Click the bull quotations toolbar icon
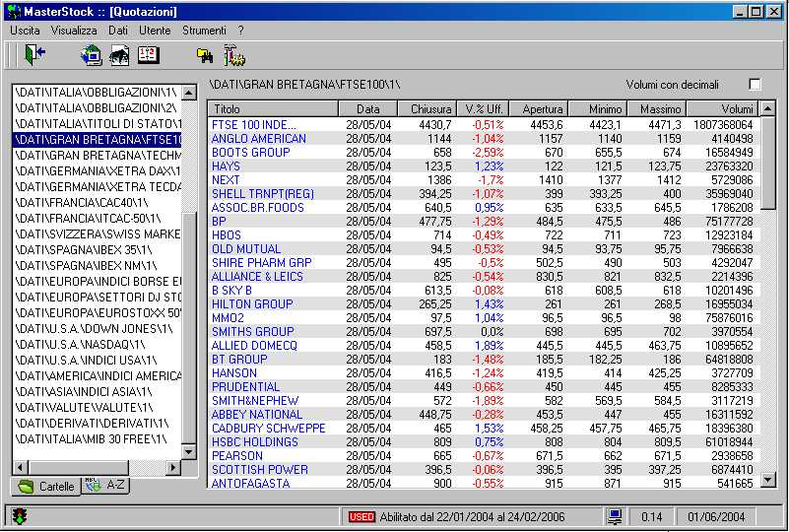Screen dimensions: 789x532 pyautogui.click(x=119, y=55)
